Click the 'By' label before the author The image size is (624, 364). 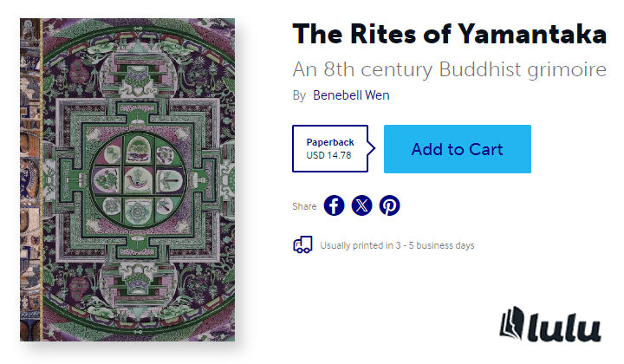pos(299,95)
